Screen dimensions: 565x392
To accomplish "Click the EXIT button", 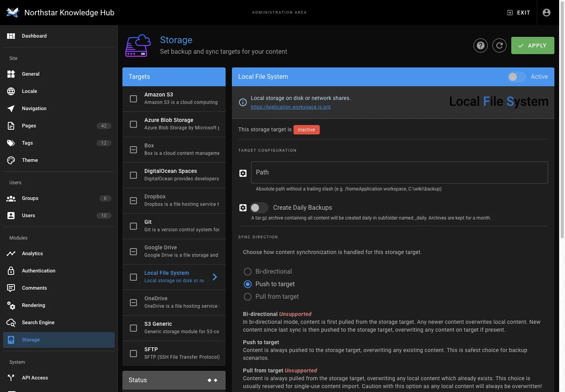I will [x=518, y=13].
